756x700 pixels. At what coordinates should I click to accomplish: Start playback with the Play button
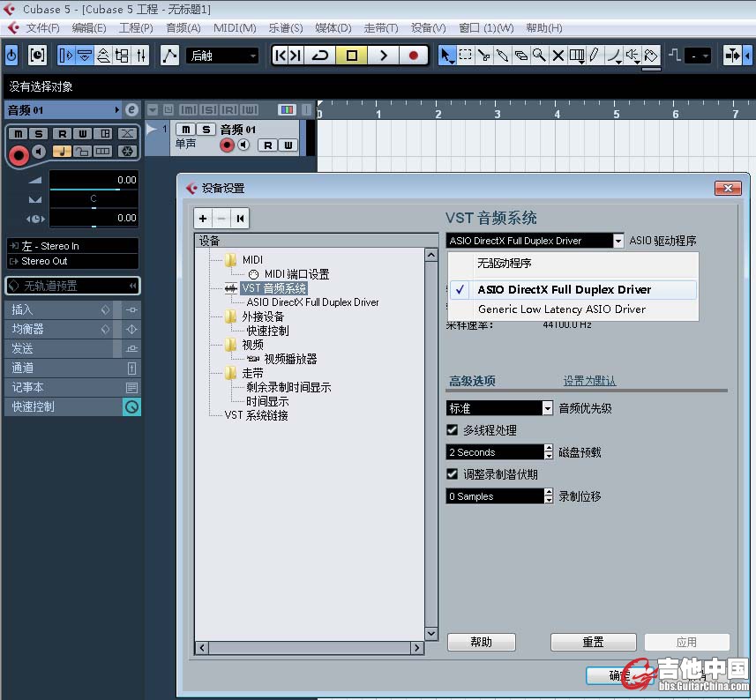coord(383,56)
